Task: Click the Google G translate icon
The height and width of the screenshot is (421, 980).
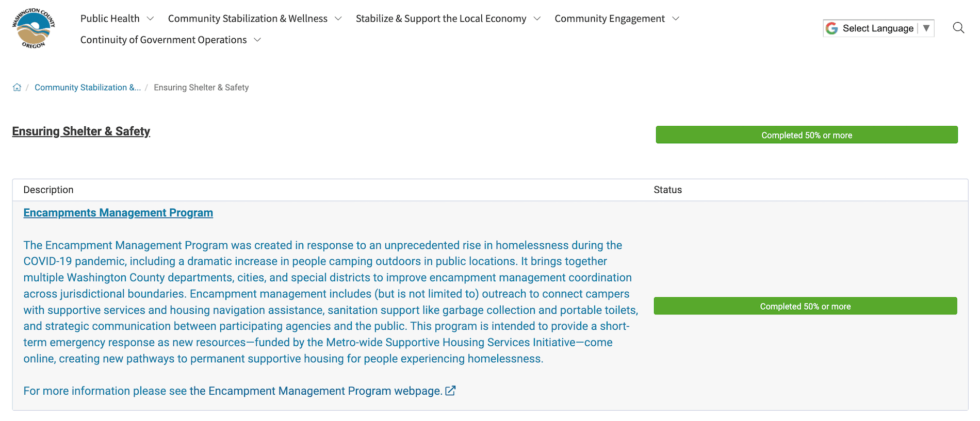Action: click(831, 28)
